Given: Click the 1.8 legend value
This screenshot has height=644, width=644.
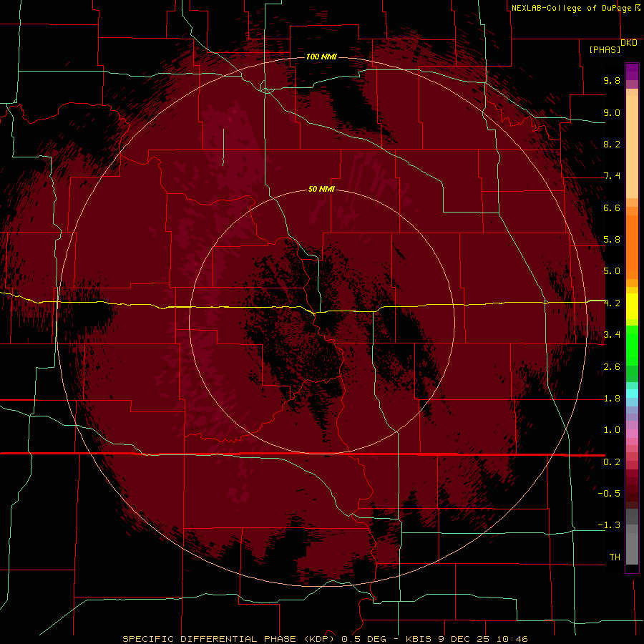Looking at the screenshot, I should [x=612, y=399].
